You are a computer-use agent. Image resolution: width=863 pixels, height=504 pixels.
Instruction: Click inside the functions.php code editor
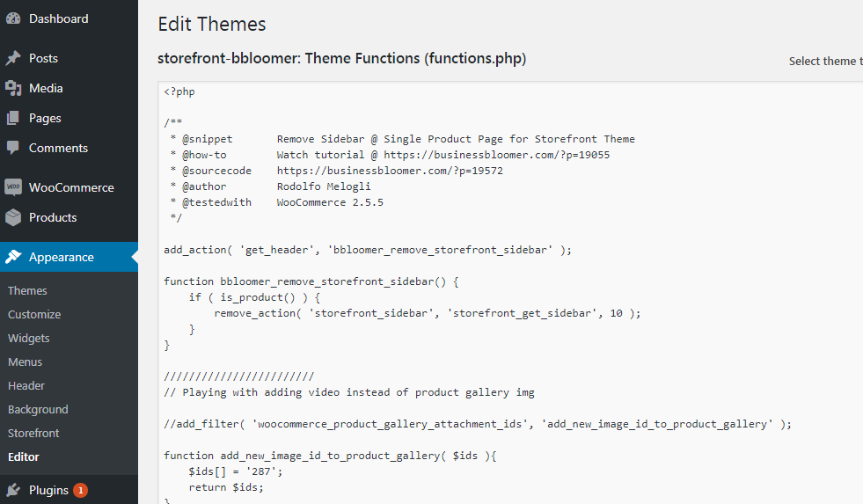tap(510, 293)
